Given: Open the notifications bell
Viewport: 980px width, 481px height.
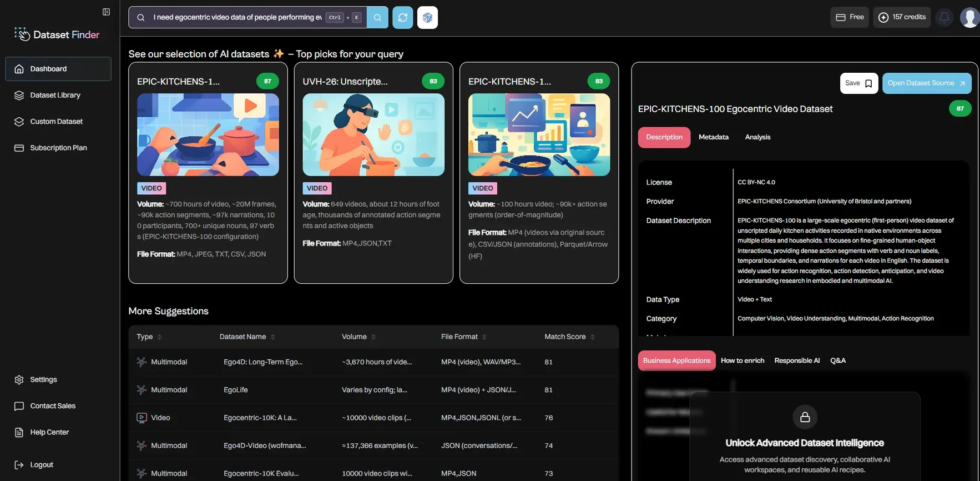Looking at the screenshot, I should point(944,17).
